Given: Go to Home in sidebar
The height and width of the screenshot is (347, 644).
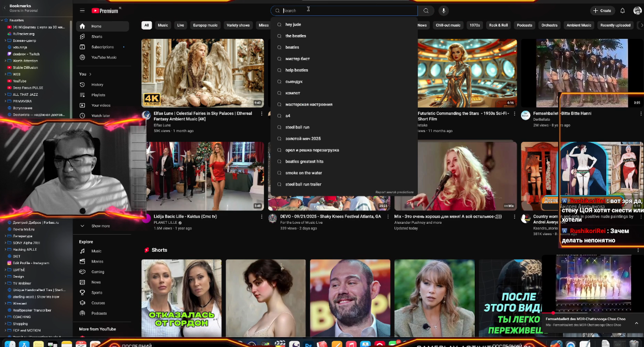Looking at the screenshot, I should [103, 26].
